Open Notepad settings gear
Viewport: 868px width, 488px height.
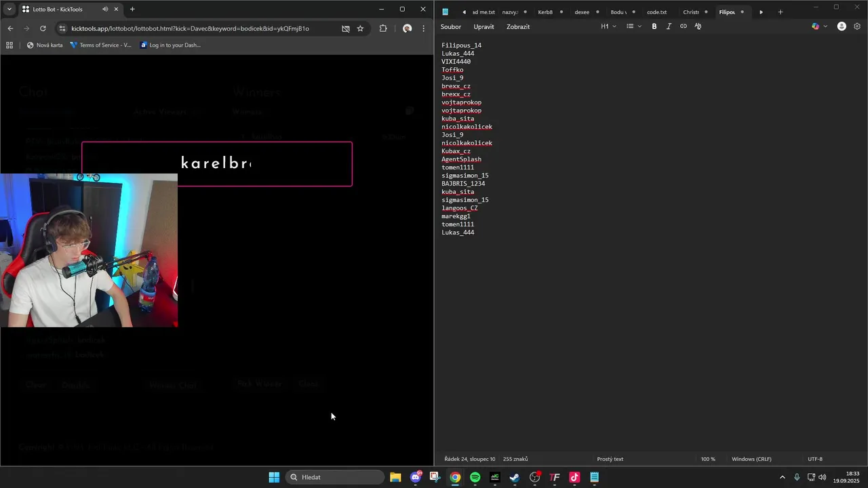tap(857, 26)
